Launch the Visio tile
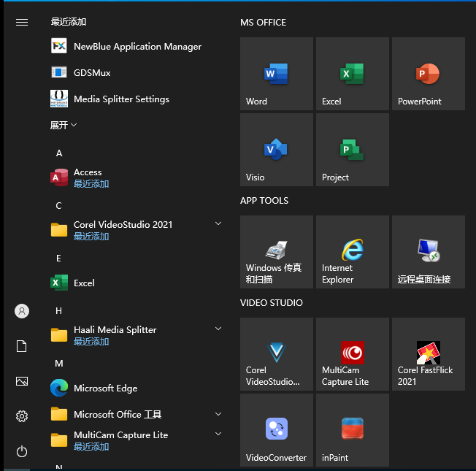This screenshot has width=476, height=471. [276, 150]
